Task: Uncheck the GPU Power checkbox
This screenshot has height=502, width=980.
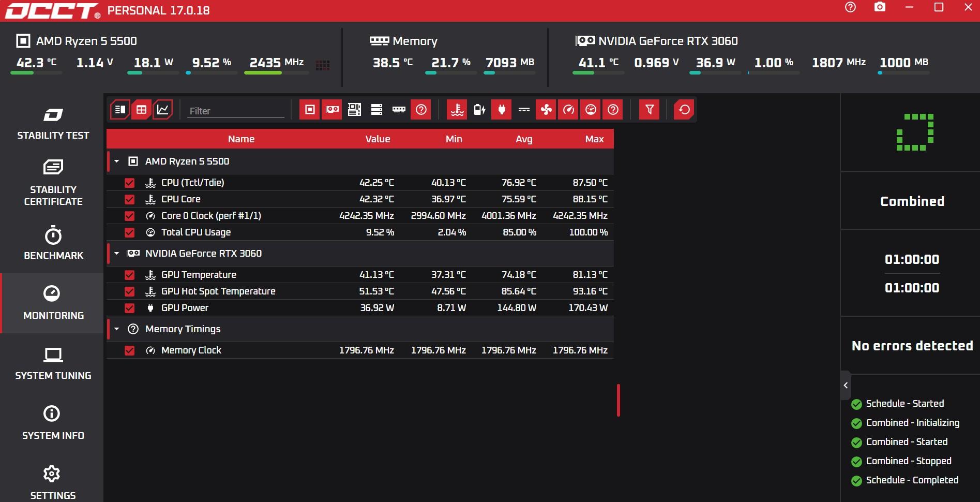Action: coord(130,308)
